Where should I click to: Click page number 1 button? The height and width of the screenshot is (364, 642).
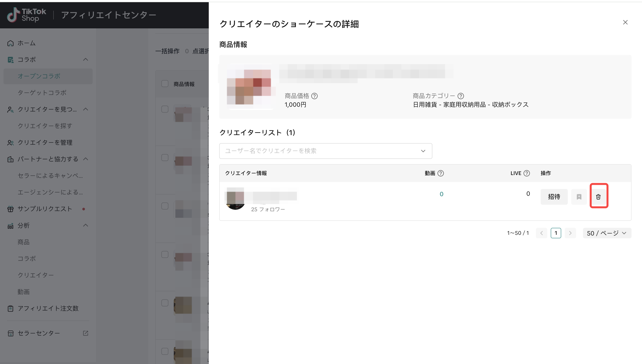click(x=556, y=233)
